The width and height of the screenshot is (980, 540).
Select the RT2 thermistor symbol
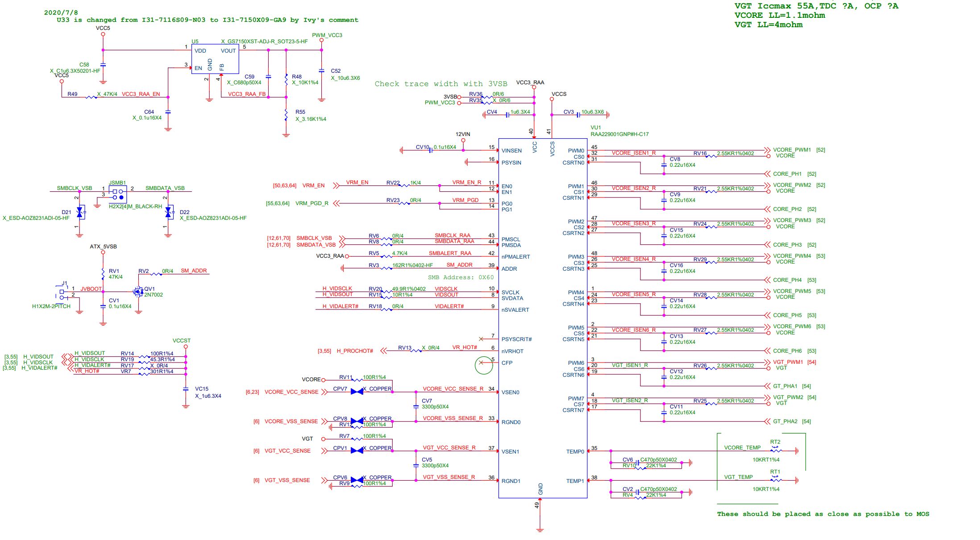click(776, 450)
